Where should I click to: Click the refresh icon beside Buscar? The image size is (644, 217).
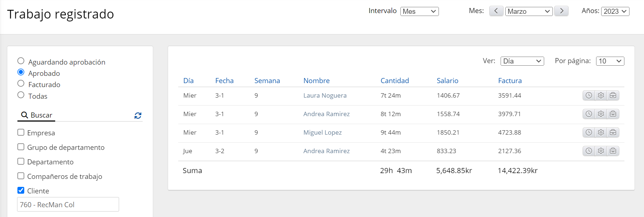pos(138,115)
